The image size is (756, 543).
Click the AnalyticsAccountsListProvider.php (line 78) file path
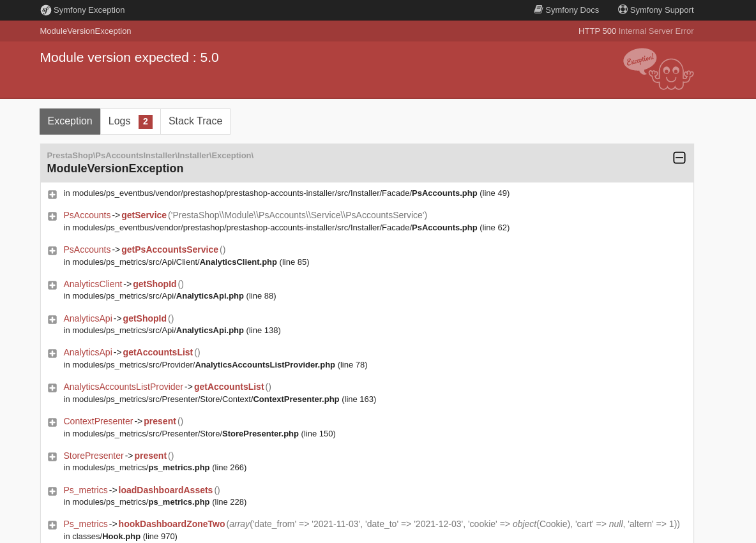point(216,365)
